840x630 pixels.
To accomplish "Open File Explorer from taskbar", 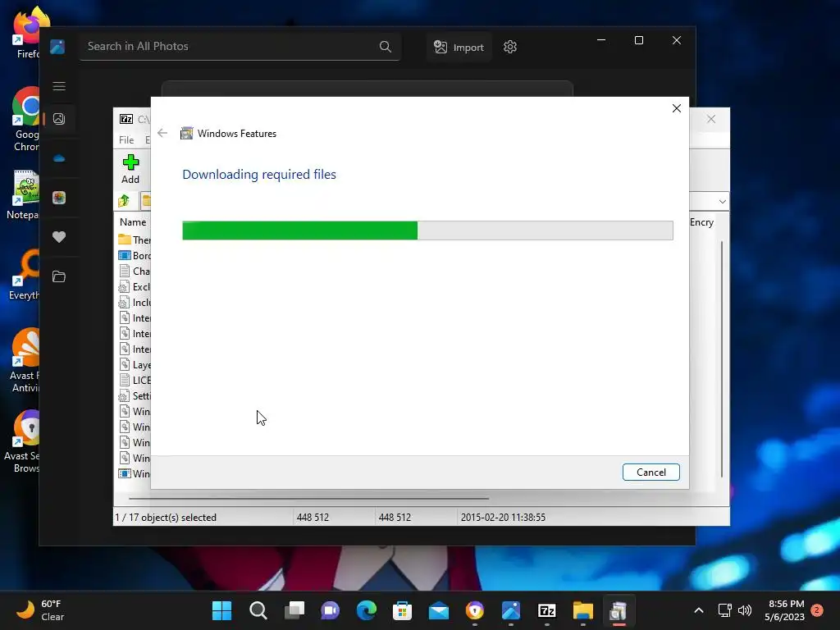I will point(583,610).
